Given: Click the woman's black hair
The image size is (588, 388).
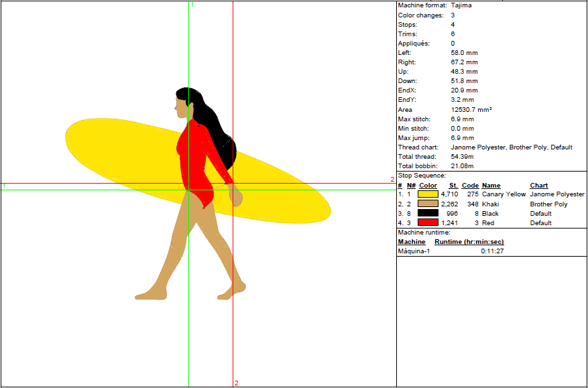Looking at the screenshot, I should (215, 127).
